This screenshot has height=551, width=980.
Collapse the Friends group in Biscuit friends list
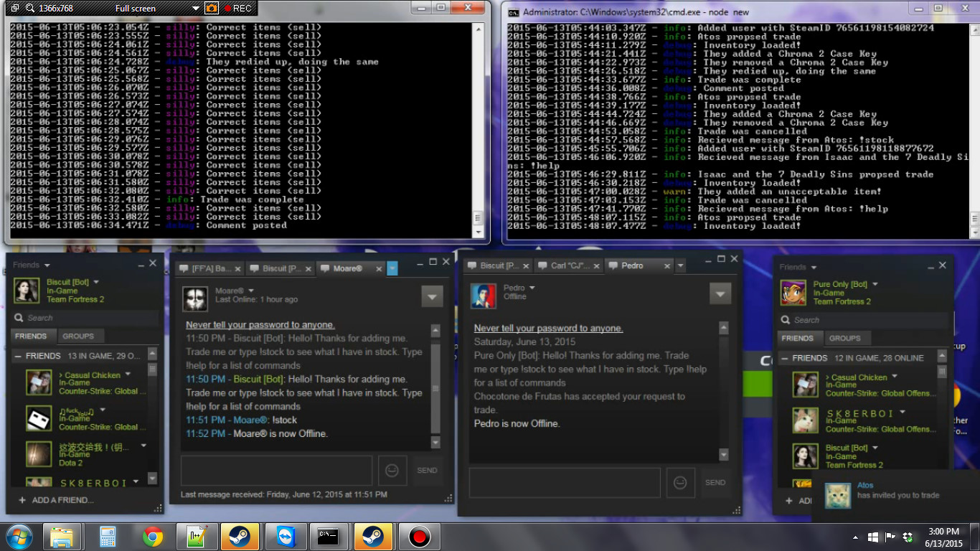pos(19,356)
